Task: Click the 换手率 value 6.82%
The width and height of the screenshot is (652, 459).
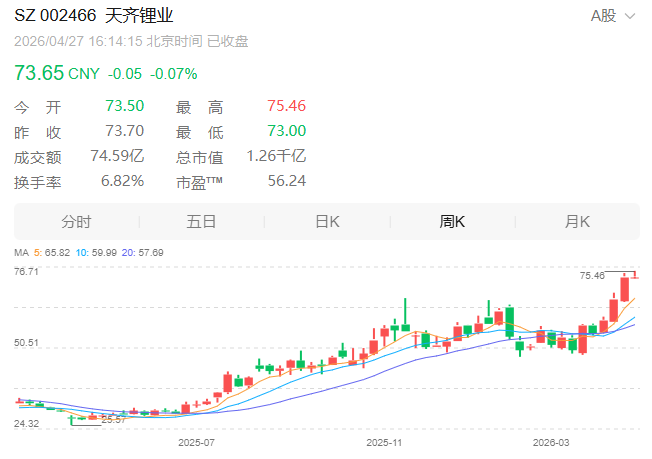Action: pos(123,181)
